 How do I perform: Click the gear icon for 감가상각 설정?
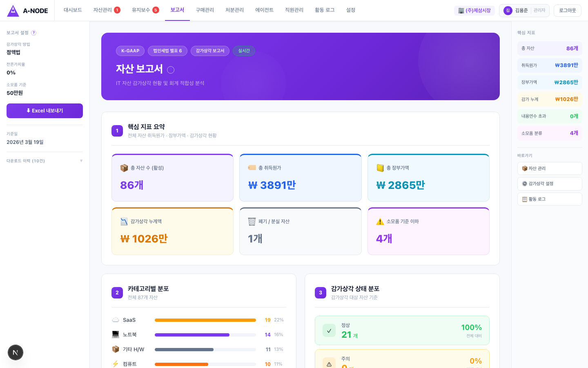click(525, 184)
